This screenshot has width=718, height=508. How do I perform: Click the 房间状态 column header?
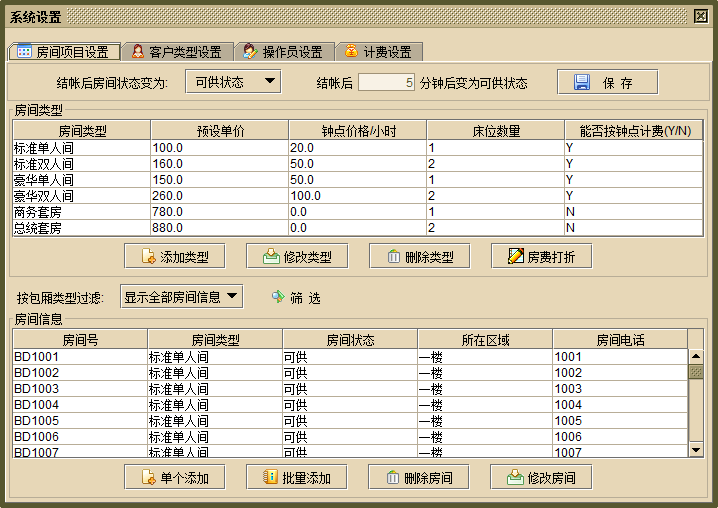(350, 339)
